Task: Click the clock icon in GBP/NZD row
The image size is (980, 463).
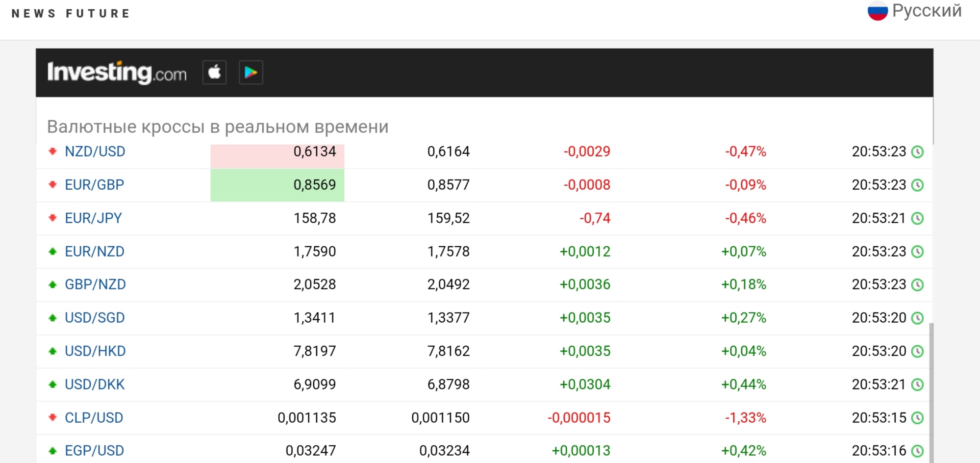Action: tap(917, 285)
